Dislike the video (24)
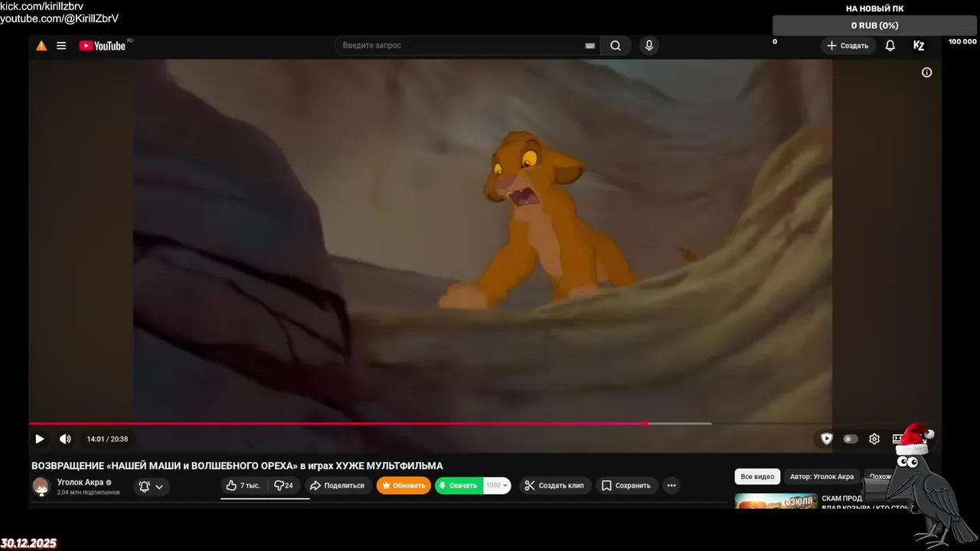The width and height of the screenshot is (980, 551). [x=284, y=486]
